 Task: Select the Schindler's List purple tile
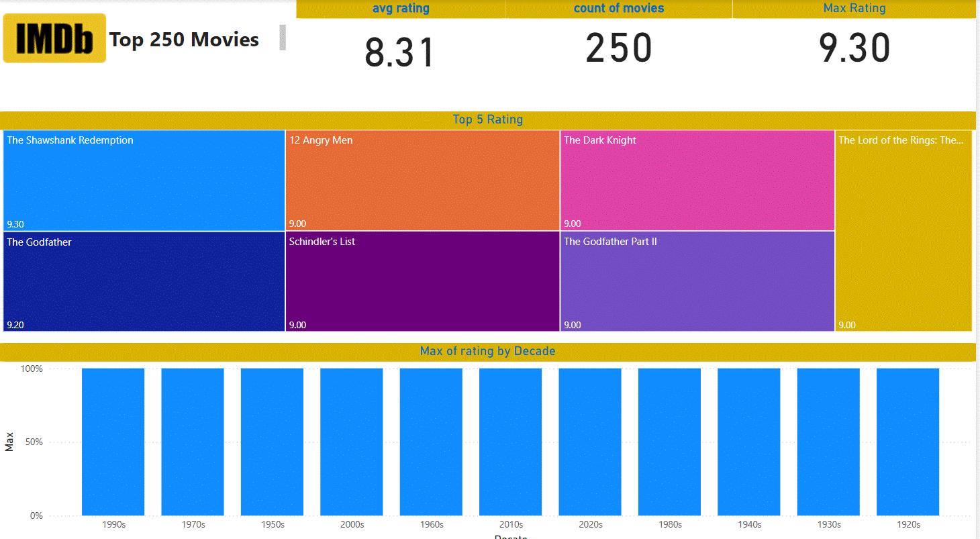click(423, 282)
